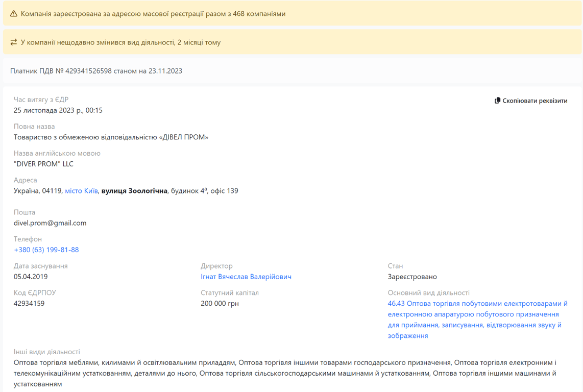The image size is (583, 392).
Task: Click the ЄДРПОУ code 42934159
Action: click(x=29, y=304)
